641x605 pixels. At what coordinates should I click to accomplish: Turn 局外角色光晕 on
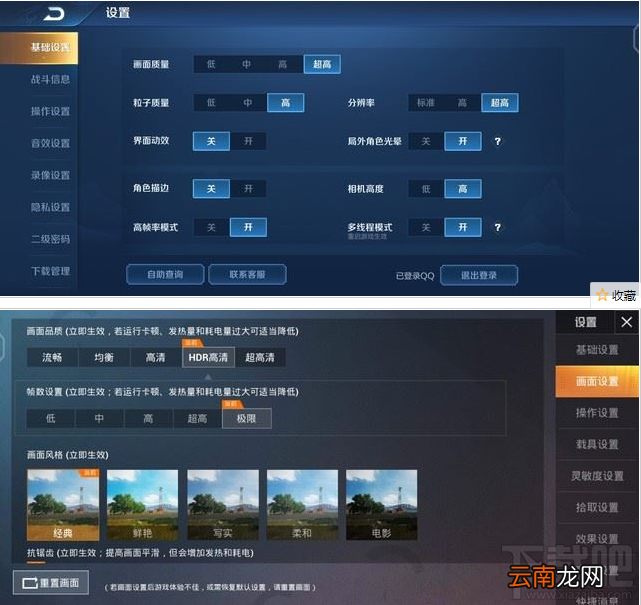(463, 141)
